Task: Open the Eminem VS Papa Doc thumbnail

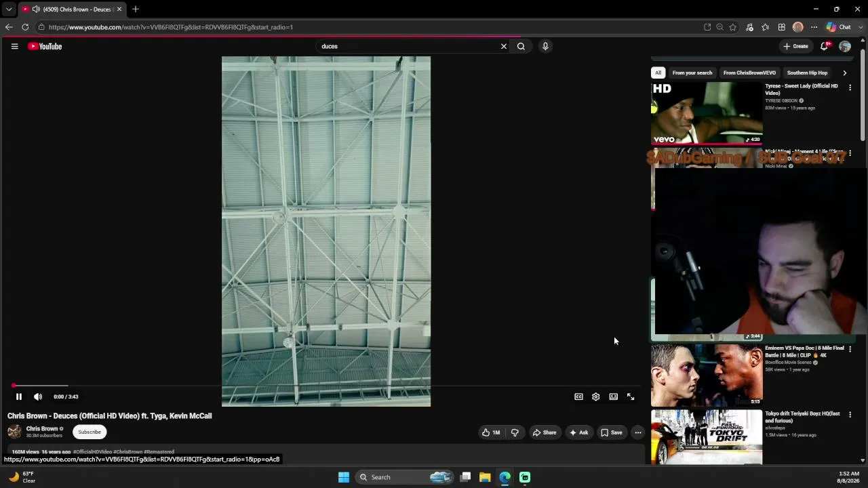Action: (x=707, y=375)
